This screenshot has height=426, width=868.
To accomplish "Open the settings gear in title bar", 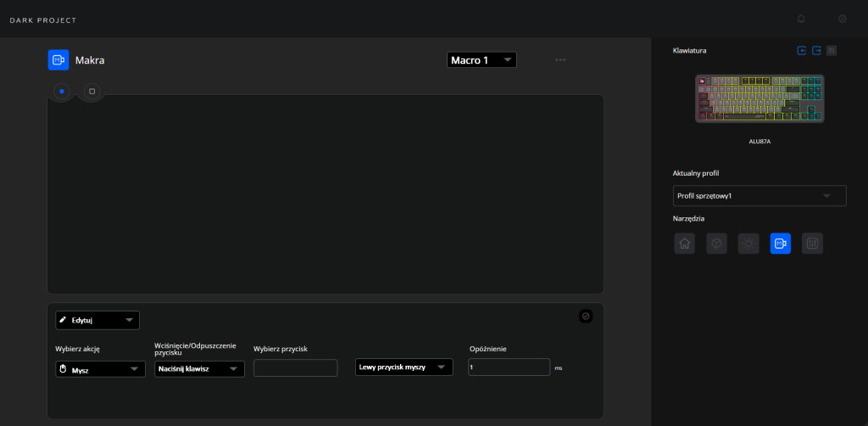I will tap(842, 19).
